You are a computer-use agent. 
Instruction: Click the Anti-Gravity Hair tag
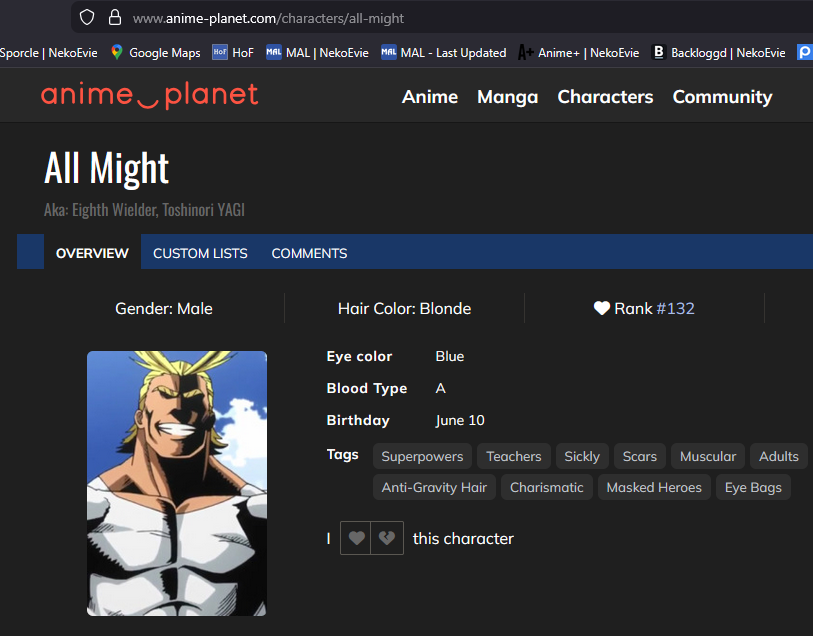[x=434, y=487]
